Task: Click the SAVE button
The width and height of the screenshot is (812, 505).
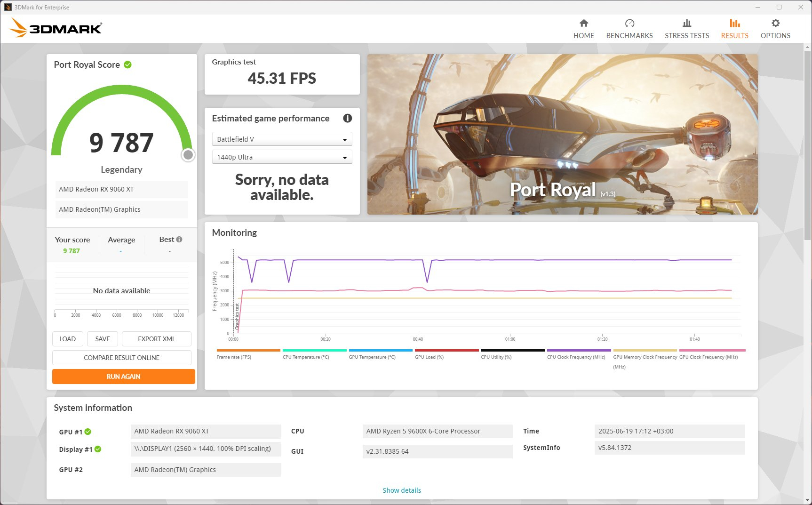Action: pos(103,339)
